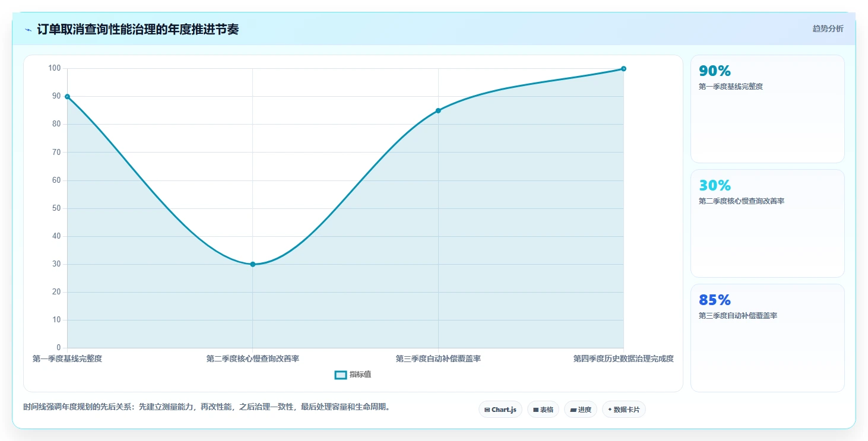Click the data point at value 30
Image resolution: width=868 pixels, height=441 pixels.
click(252, 264)
